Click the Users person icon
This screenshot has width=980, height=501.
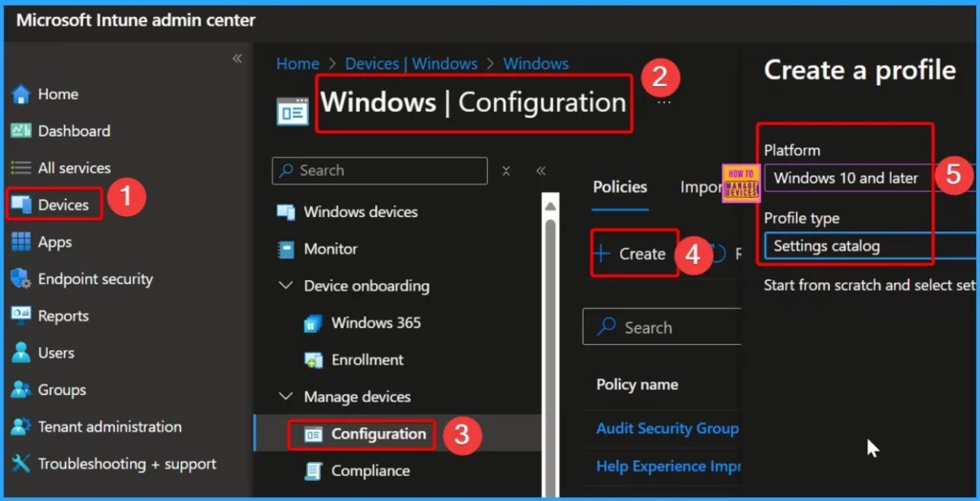[21, 353]
